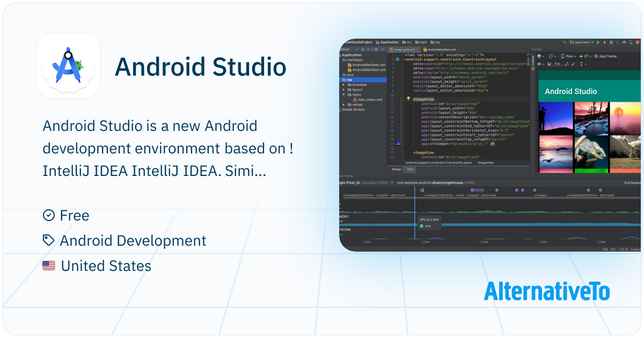Switch to the Design tab
The height and width of the screenshot is (338, 644).
pyautogui.click(x=396, y=169)
